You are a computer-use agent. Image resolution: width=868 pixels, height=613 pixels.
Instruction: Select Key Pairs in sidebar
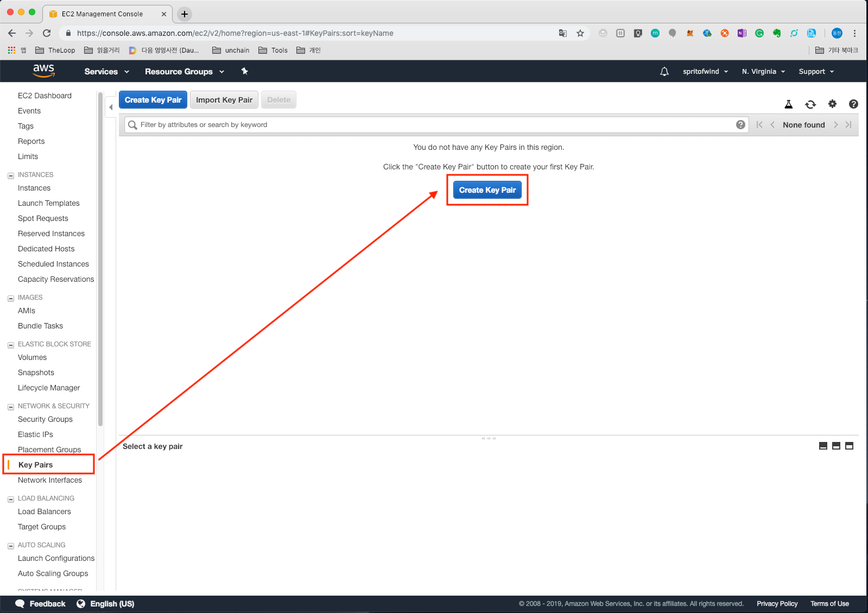pos(35,465)
